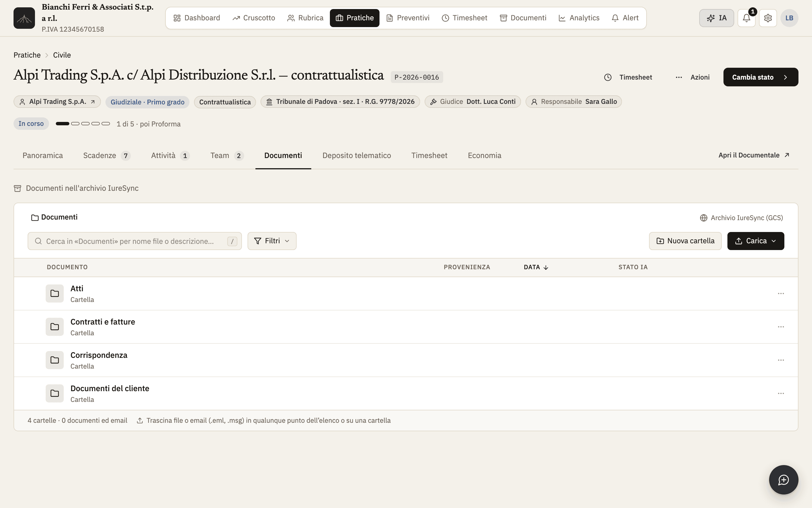Click Archivio IureSync (GCS) globe label
The width and height of the screenshot is (812, 508).
741,218
